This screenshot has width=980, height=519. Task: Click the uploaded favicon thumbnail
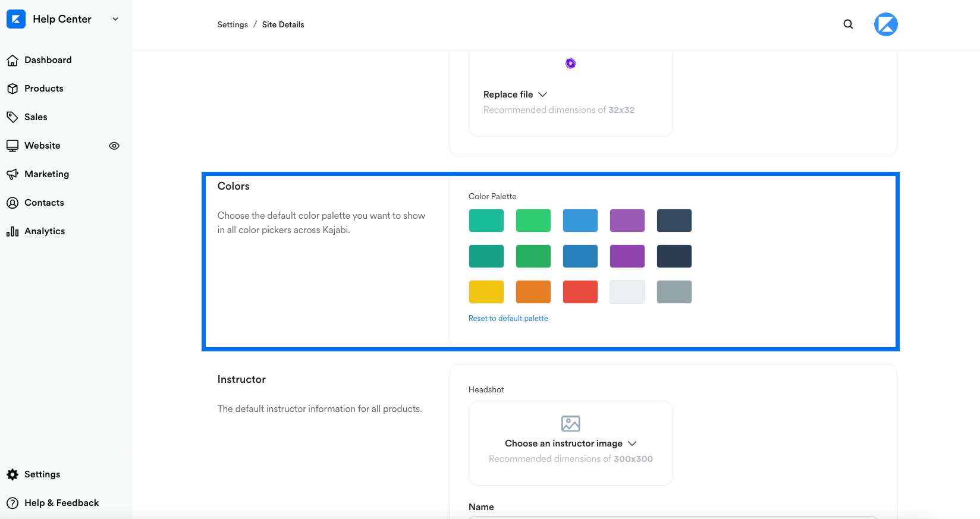[x=571, y=64]
